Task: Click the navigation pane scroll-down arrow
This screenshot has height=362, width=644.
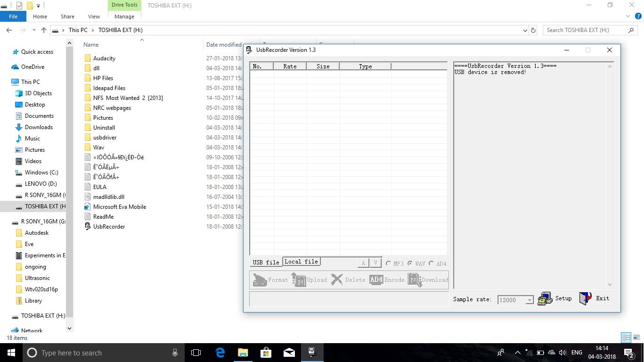Action: pyautogui.click(x=70, y=329)
